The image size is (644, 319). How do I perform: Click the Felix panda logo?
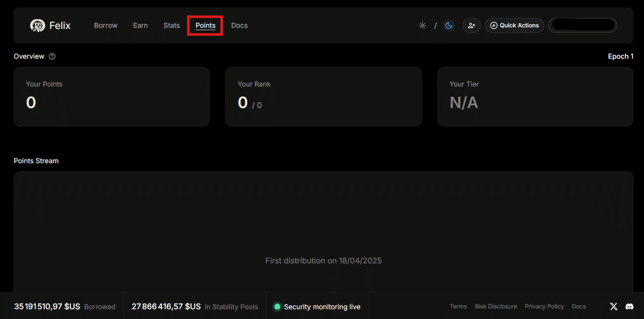pos(37,25)
